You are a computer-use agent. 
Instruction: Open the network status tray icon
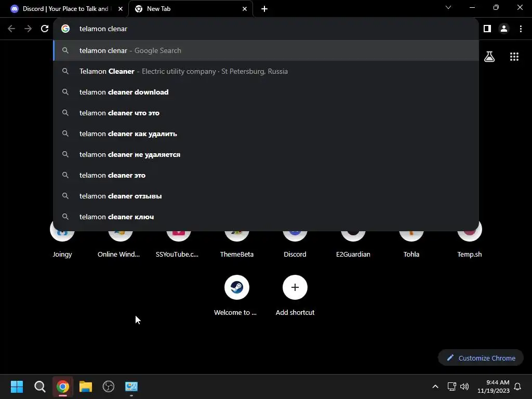(x=451, y=387)
